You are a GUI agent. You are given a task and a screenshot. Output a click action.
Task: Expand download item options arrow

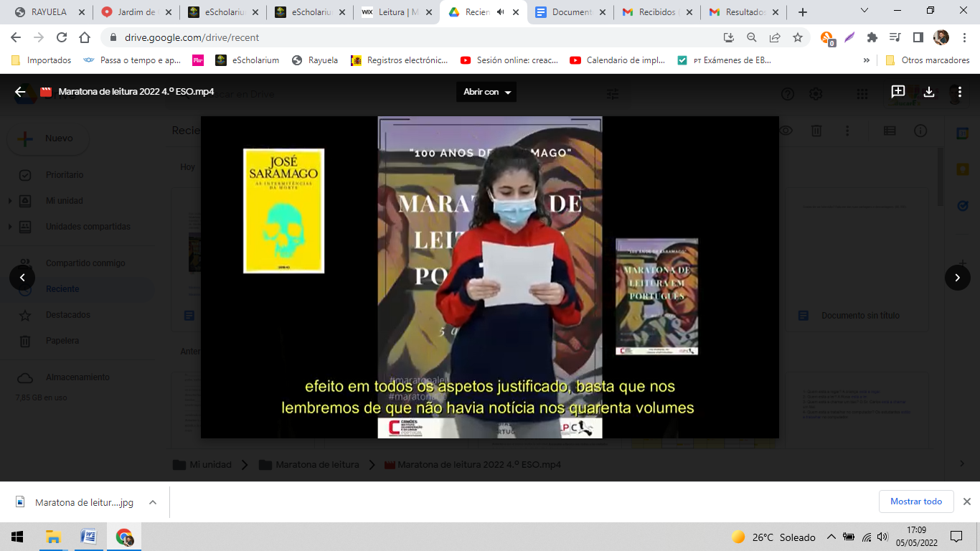(153, 502)
